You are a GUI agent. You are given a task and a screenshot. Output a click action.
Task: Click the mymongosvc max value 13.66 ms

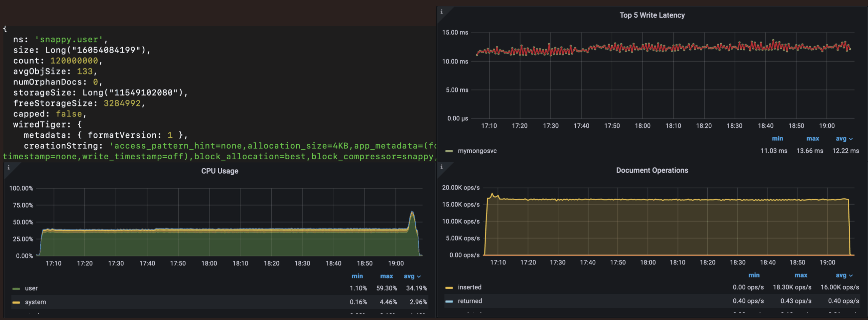click(x=810, y=151)
